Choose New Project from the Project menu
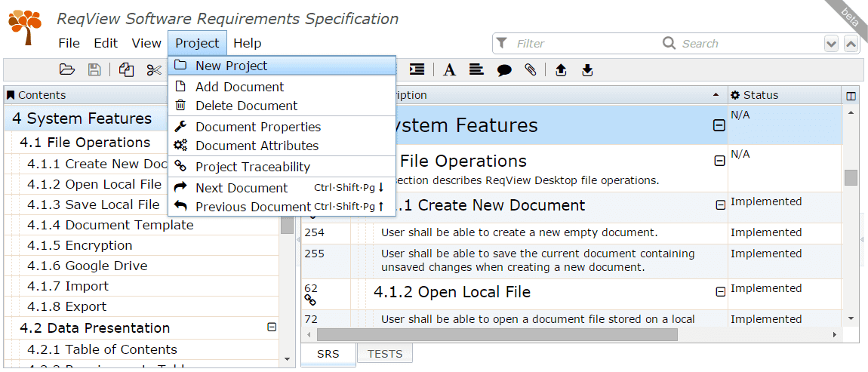Screen dimensions: 868x372 (231, 66)
